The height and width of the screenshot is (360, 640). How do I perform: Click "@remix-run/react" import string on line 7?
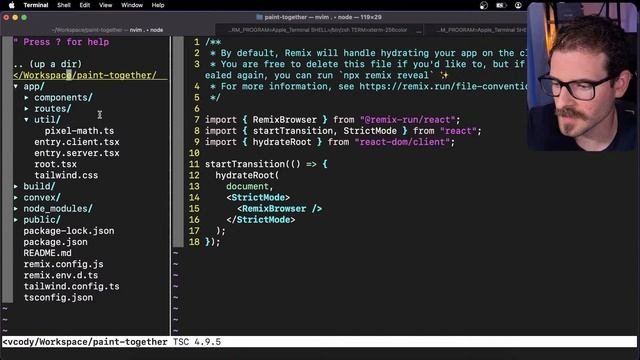click(x=408, y=120)
